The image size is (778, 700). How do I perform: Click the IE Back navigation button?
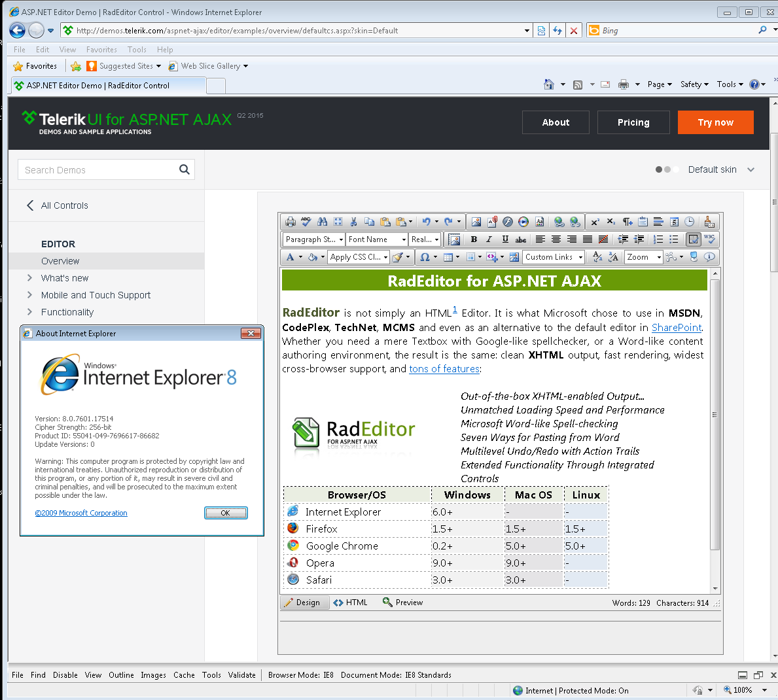click(18, 31)
